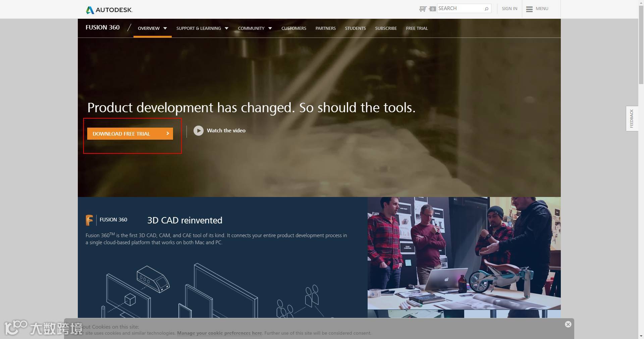Click the Download Free Trial button
Viewport: 644px width, 339px height.
[x=130, y=134]
